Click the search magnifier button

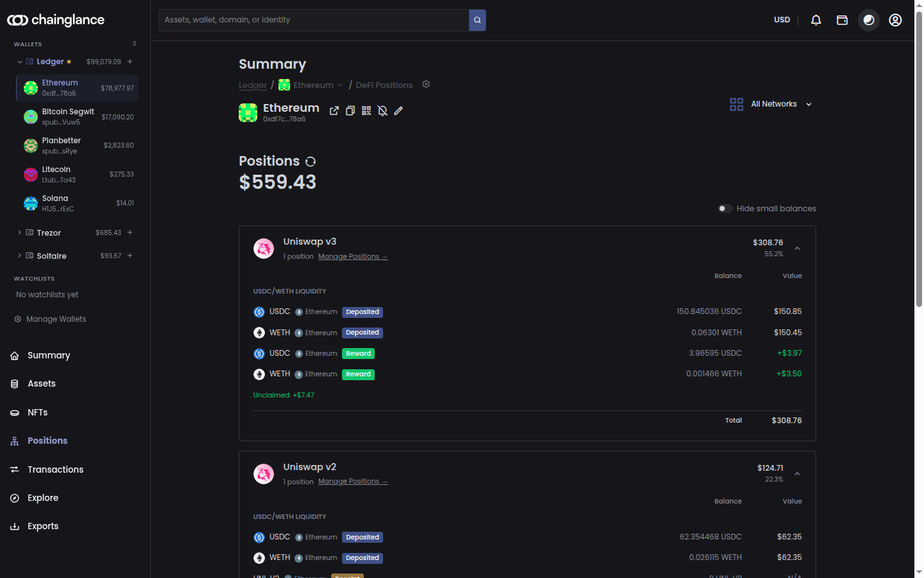click(x=477, y=20)
